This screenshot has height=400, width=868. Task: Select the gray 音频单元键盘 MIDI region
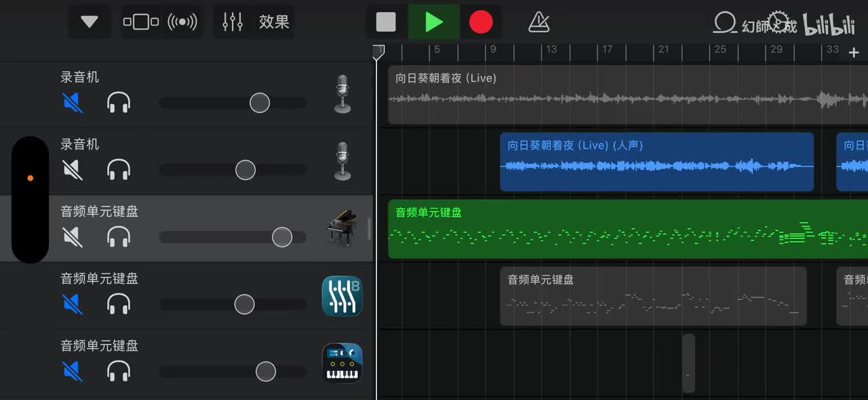coord(654,296)
